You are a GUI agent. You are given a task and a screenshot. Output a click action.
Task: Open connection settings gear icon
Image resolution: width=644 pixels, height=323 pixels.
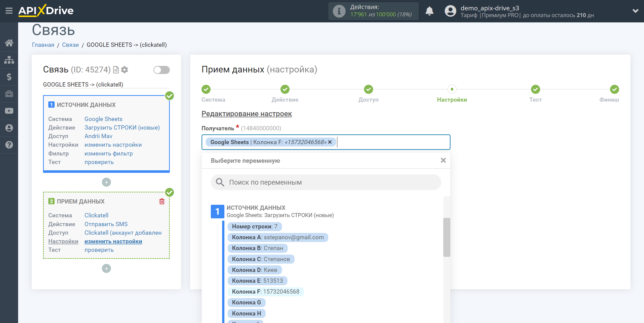pos(125,70)
